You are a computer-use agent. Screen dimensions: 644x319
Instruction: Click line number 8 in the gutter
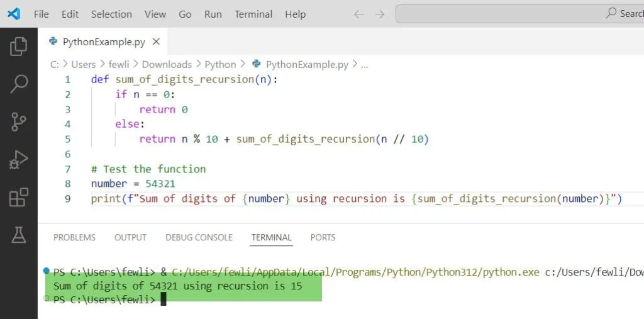(68, 184)
